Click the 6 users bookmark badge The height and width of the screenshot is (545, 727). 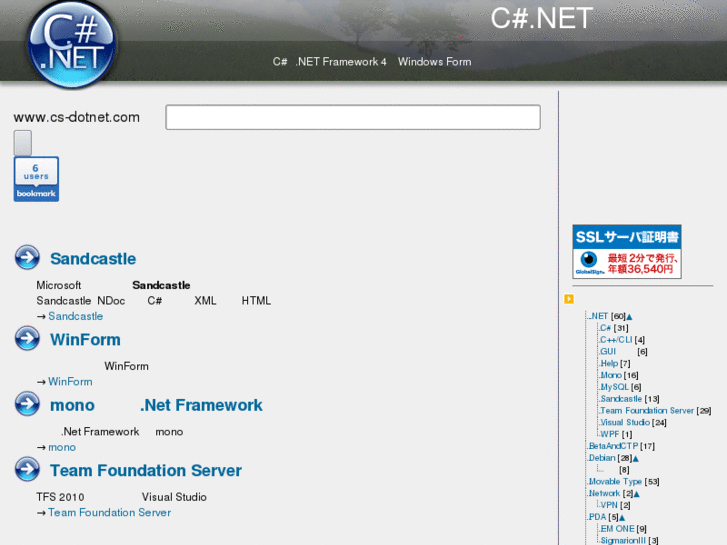point(36,179)
